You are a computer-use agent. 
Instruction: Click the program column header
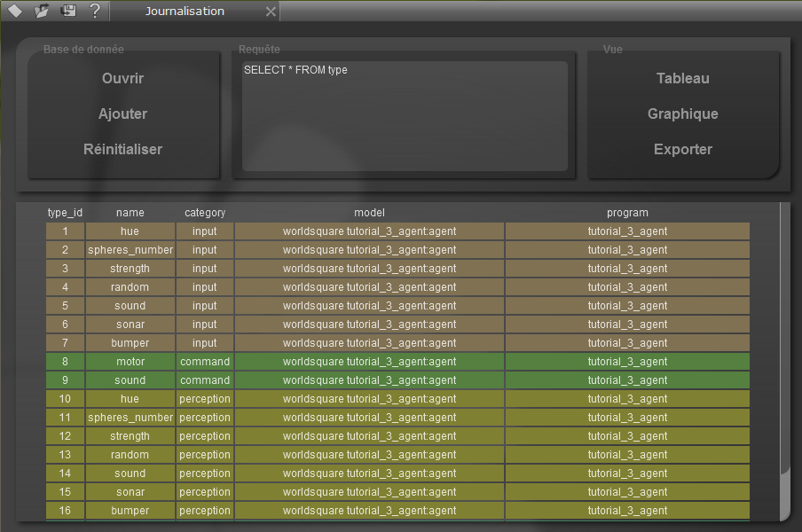pos(627,213)
